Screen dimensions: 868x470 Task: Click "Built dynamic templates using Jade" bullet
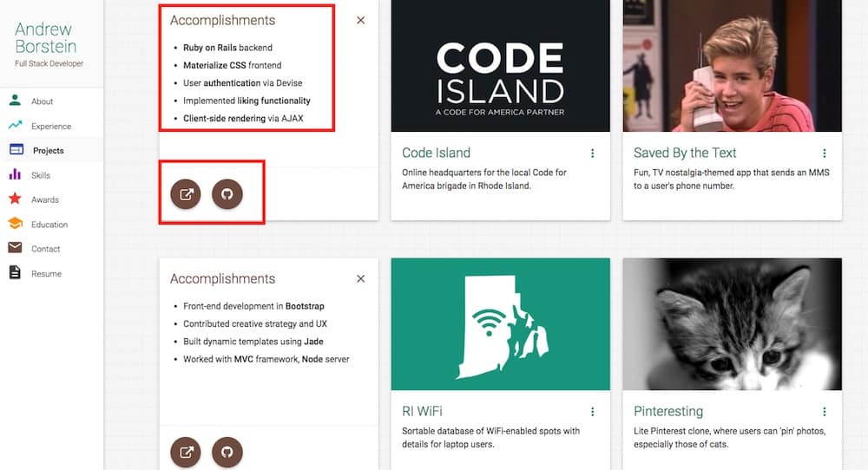point(253,341)
